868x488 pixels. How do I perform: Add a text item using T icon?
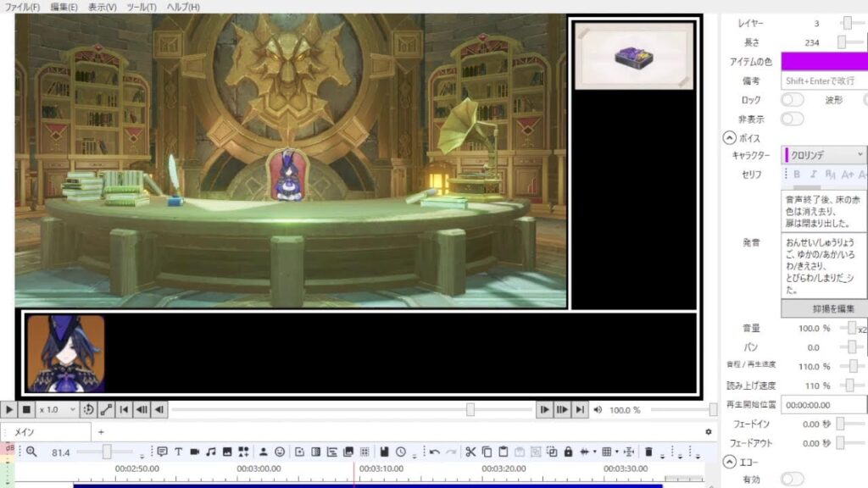(178, 452)
